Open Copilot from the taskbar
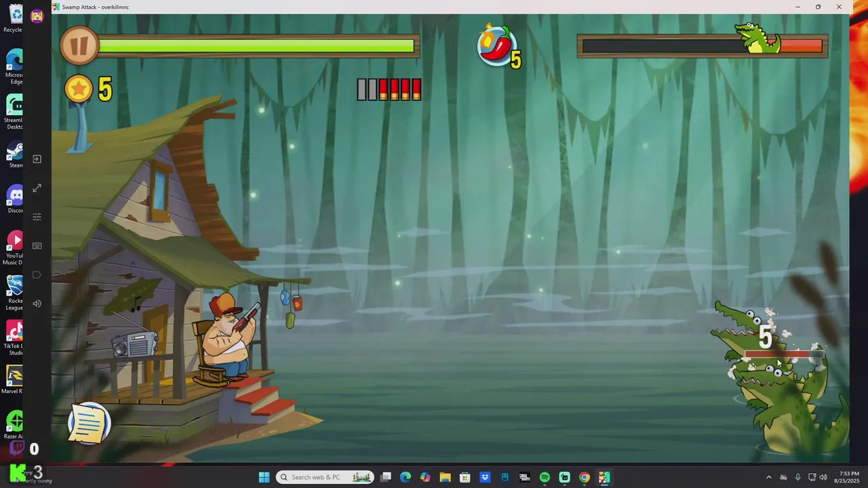 pos(425,477)
